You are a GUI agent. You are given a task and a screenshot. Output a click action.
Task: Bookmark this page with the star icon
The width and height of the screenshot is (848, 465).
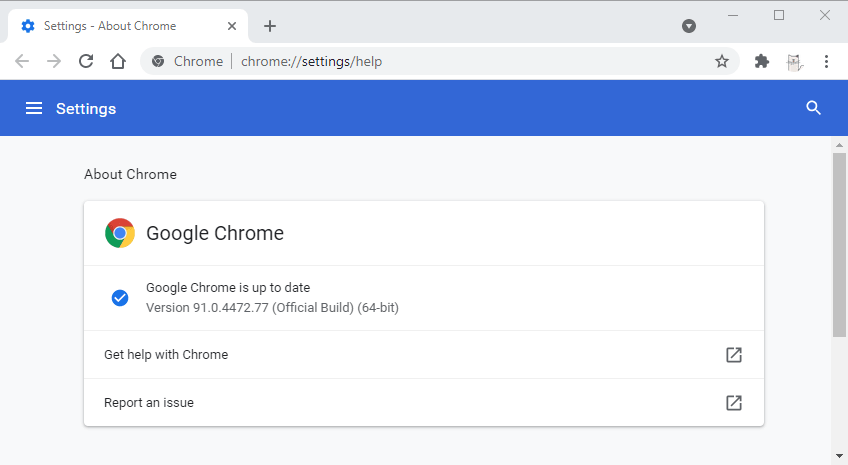(721, 61)
